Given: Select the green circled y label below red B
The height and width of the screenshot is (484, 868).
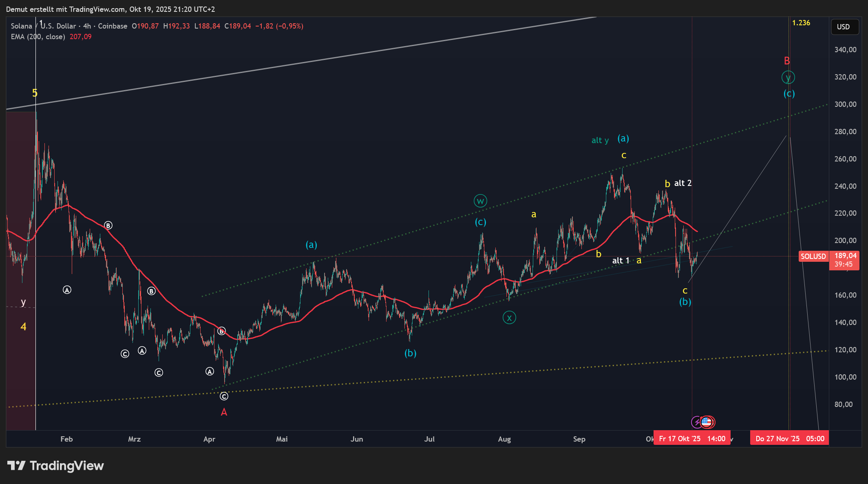Looking at the screenshot, I should 788,77.
